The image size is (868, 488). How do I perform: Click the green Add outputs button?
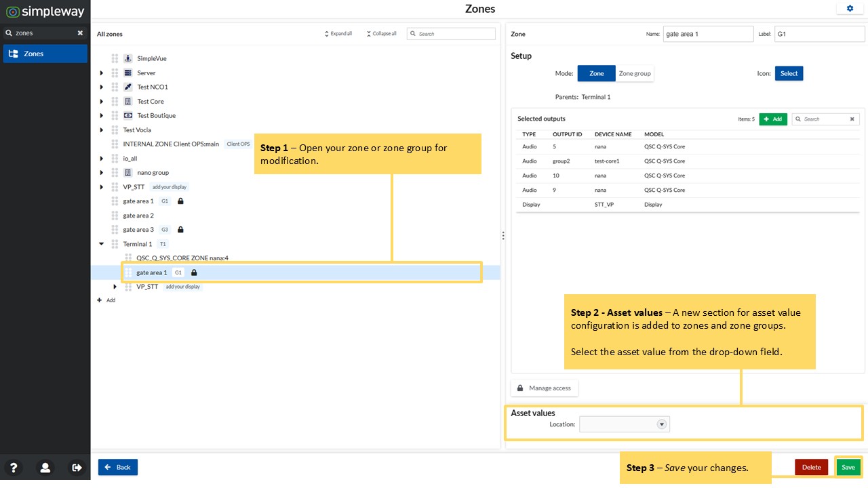pyautogui.click(x=773, y=119)
